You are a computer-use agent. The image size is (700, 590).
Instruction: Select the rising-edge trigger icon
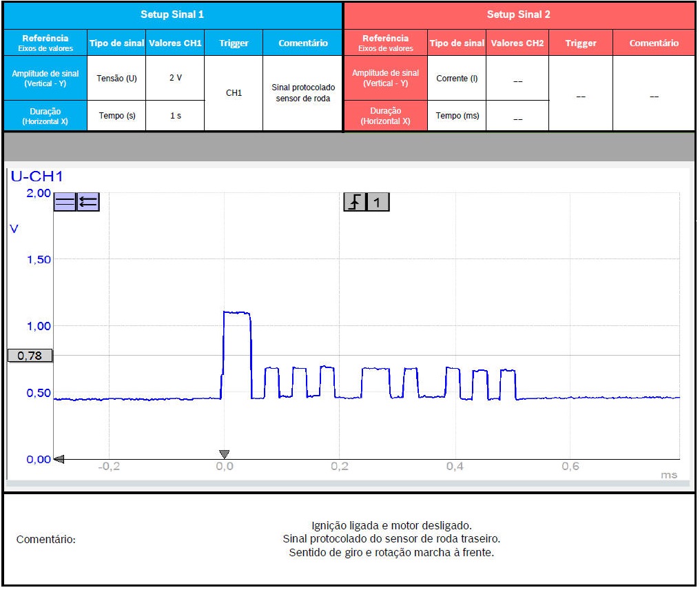pyautogui.click(x=355, y=202)
